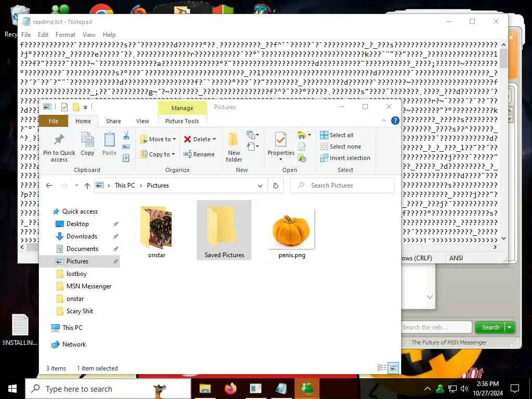Expand the Easy access dropdown in New group
Image resolution: width=532 pixels, height=399 pixels.
[253, 147]
